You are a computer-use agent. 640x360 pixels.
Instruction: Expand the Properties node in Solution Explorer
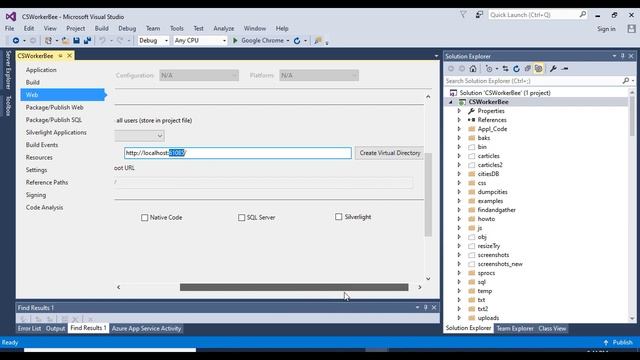pyautogui.click(x=459, y=111)
